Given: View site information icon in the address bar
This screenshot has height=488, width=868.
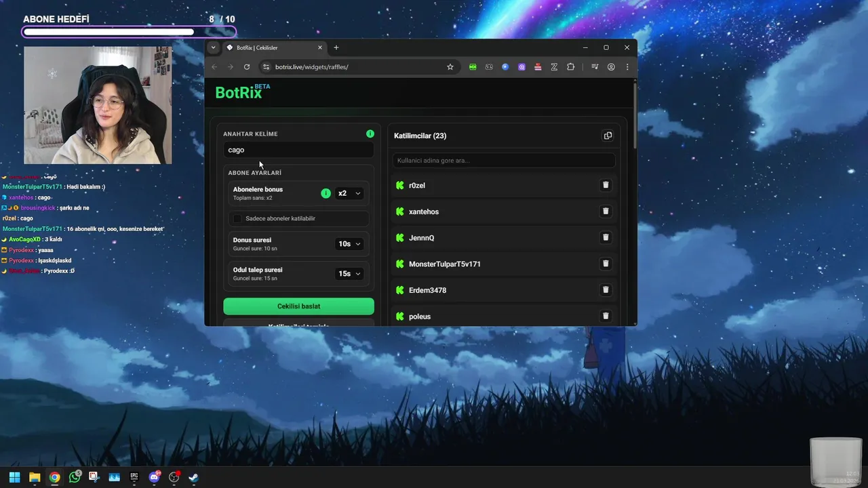Looking at the screenshot, I should (x=266, y=67).
